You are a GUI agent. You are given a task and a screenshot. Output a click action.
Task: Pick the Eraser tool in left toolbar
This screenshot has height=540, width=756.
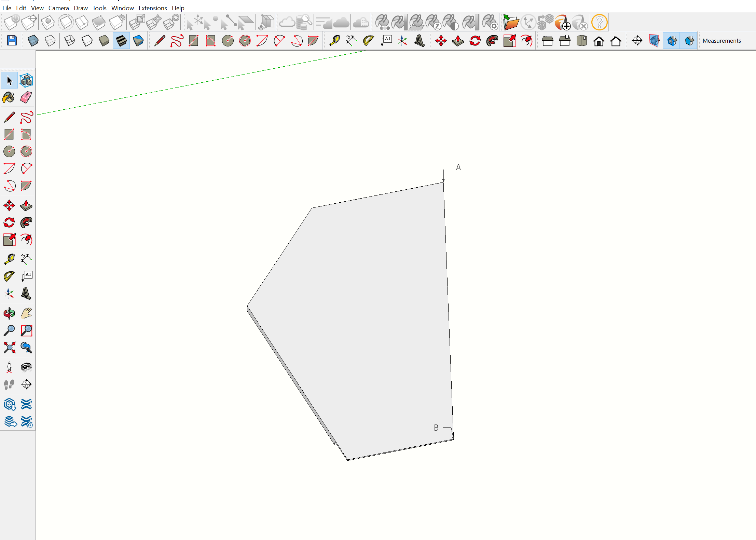pyautogui.click(x=26, y=98)
